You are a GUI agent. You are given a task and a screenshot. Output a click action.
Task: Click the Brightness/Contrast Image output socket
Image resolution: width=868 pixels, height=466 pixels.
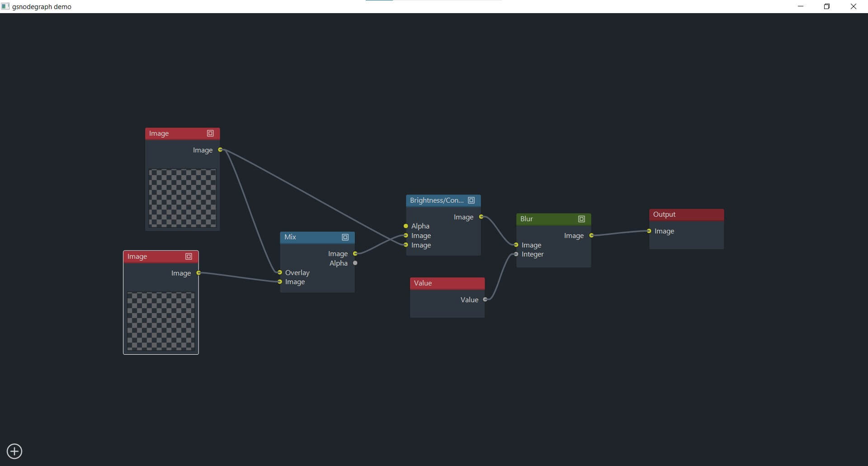[481, 217]
